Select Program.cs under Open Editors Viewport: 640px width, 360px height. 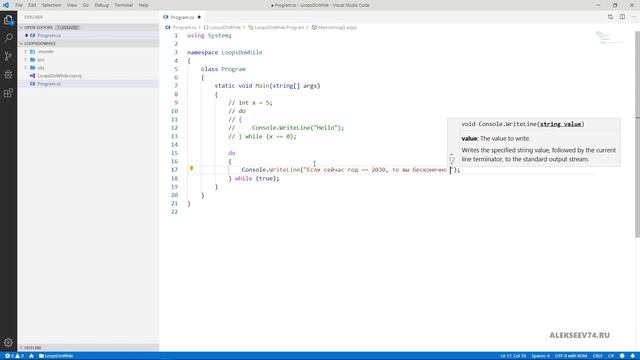coord(49,36)
